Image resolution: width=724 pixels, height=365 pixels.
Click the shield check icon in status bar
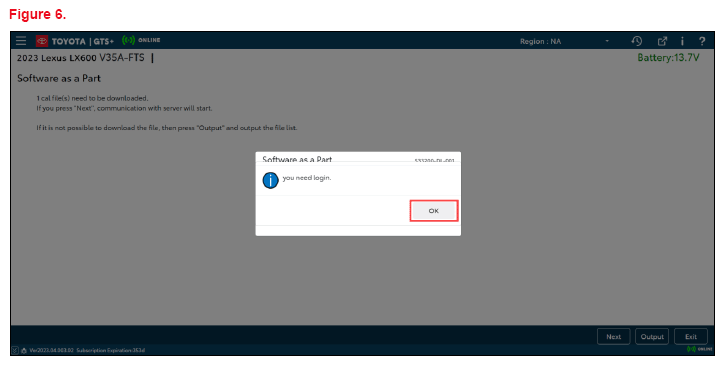15,350
